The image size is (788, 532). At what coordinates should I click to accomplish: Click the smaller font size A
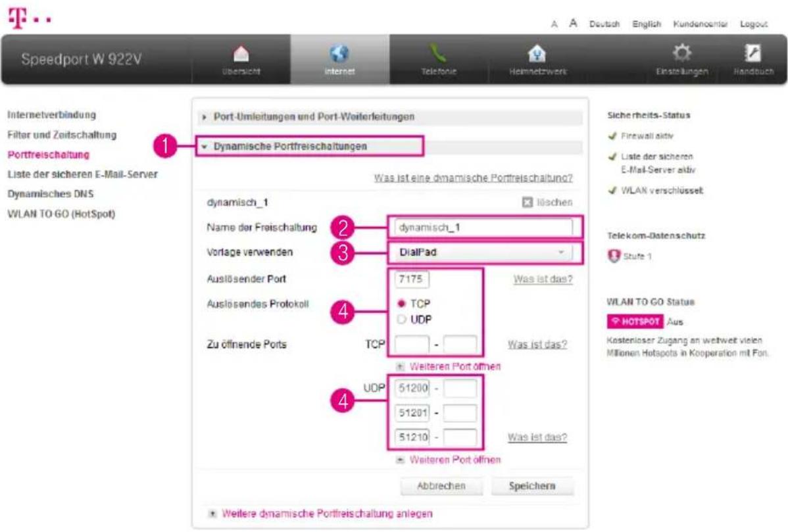554,24
